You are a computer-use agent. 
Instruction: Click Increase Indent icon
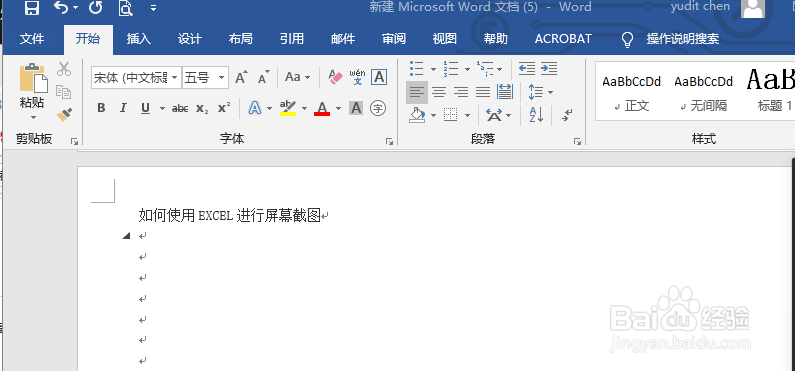549,68
